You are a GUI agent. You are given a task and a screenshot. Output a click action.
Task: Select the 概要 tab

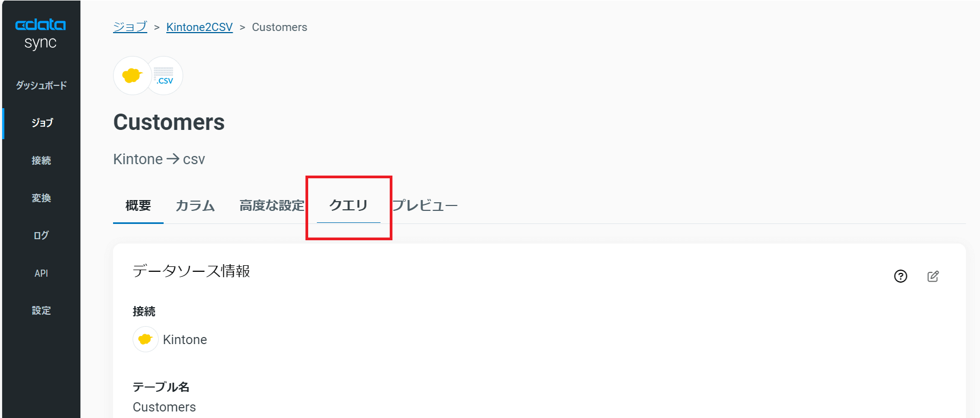click(x=138, y=205)
